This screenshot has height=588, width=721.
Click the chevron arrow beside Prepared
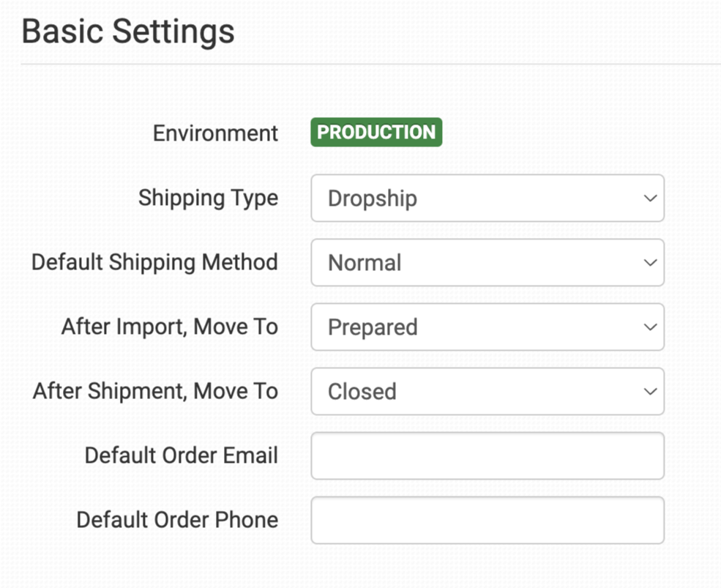click(x=649, y=327)
